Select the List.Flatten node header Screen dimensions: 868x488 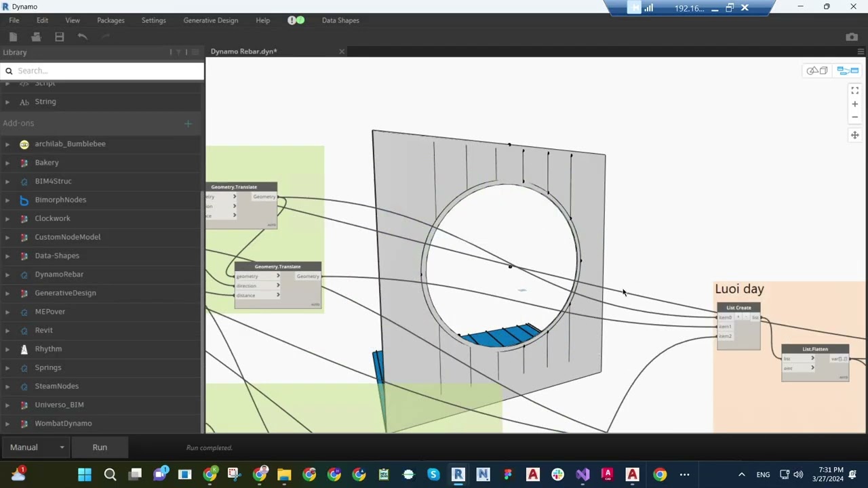tap(815, 349)
